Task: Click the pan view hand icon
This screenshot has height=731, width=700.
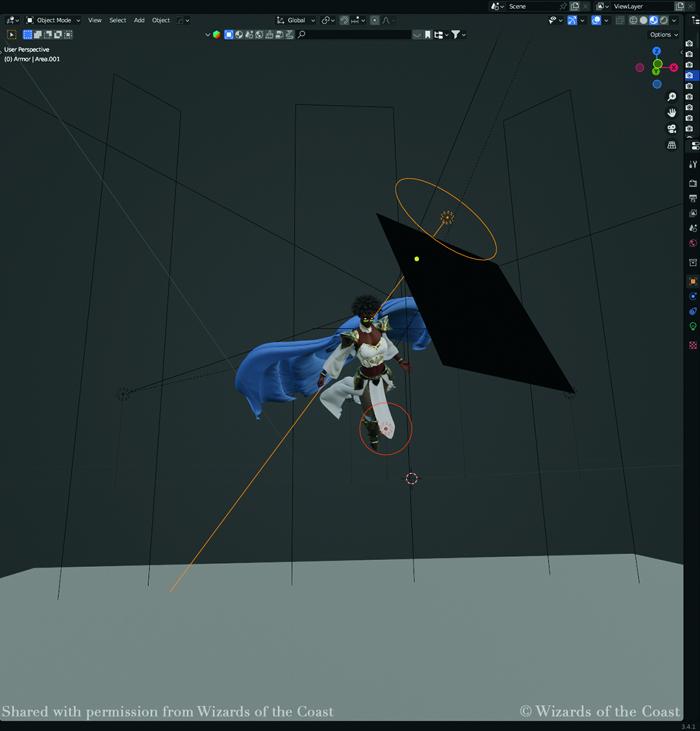Action: pyautogui.click(x=671, y=112)
